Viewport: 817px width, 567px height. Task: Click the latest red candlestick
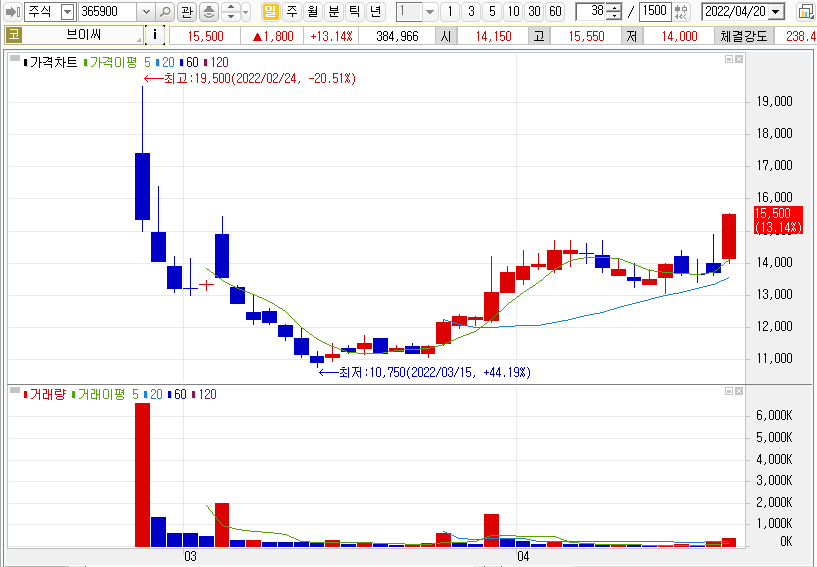729,236
